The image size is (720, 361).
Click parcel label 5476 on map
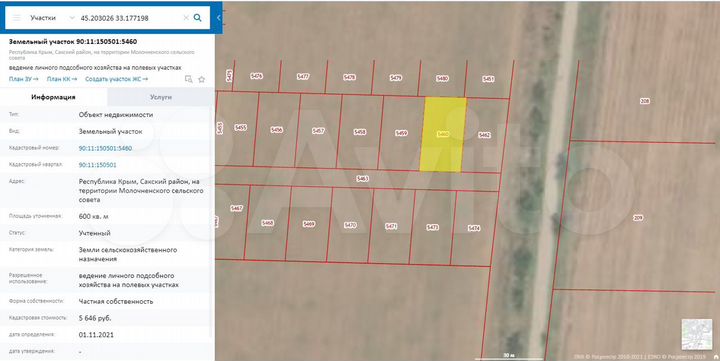pos(257,76)
